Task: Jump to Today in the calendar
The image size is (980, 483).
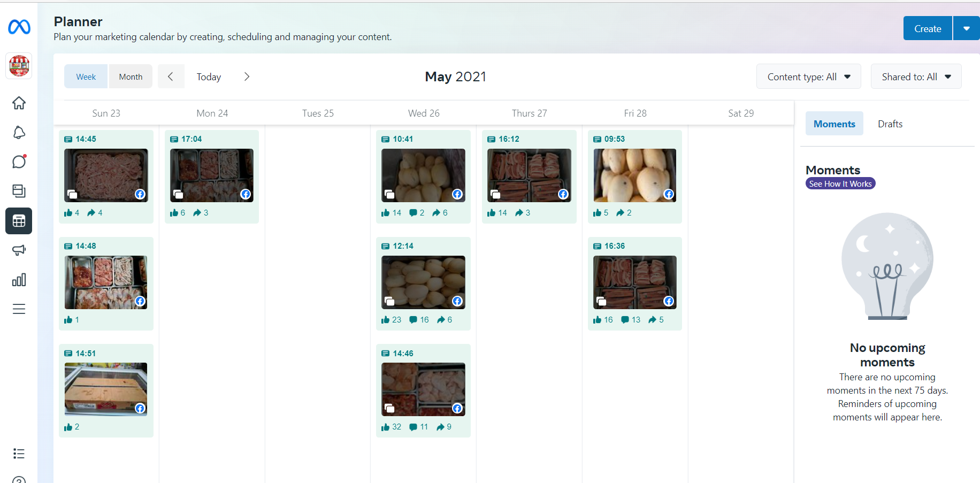Action: [x=209, y=76]
